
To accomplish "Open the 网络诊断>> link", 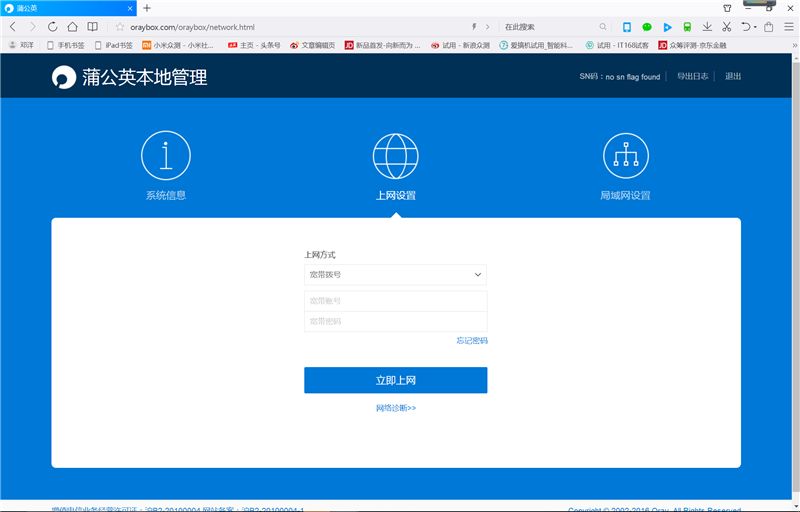I will (x=396, y=408).
